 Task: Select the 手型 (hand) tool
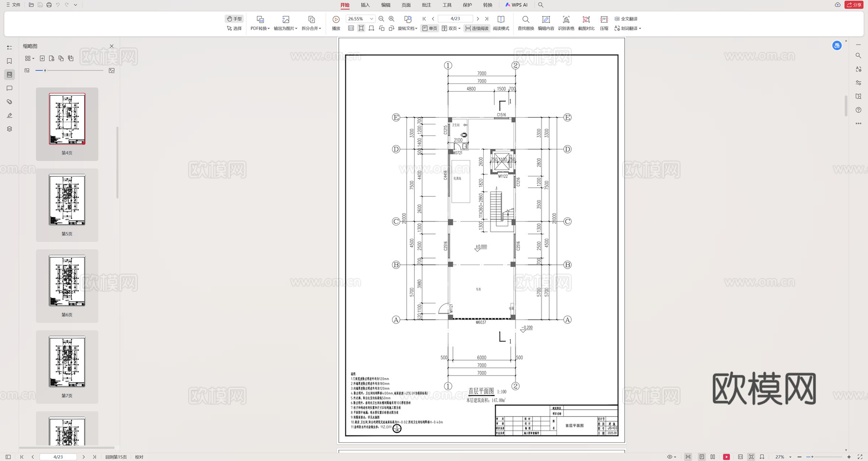coord(234,18)
